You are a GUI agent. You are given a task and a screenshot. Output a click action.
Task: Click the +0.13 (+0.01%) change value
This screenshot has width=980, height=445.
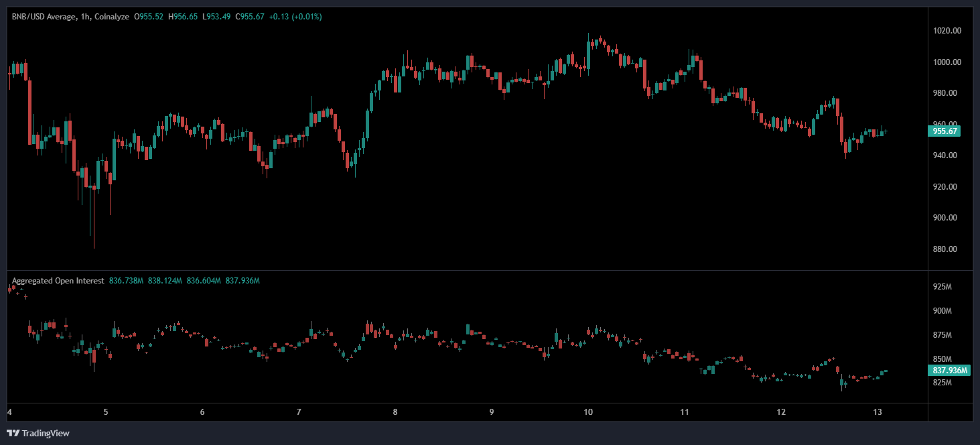tap(295, 16)
